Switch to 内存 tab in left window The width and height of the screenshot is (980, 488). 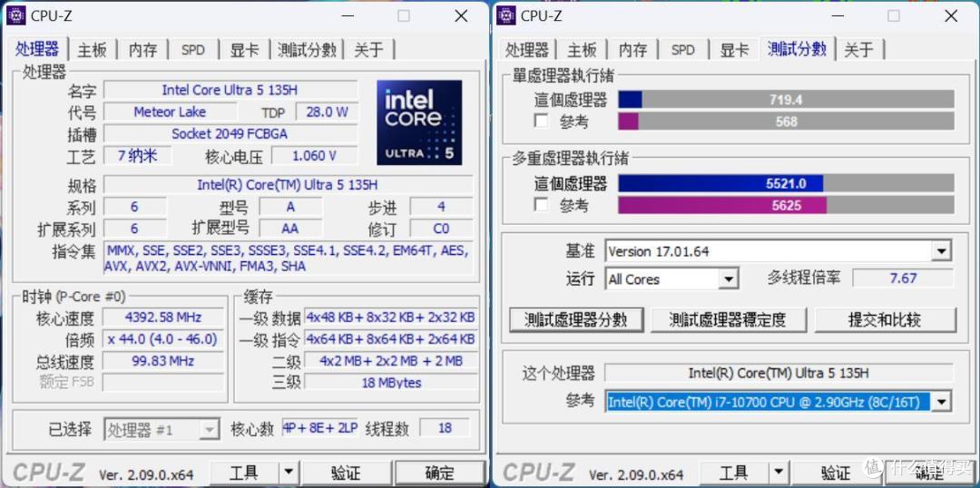(x=143, y=50)
